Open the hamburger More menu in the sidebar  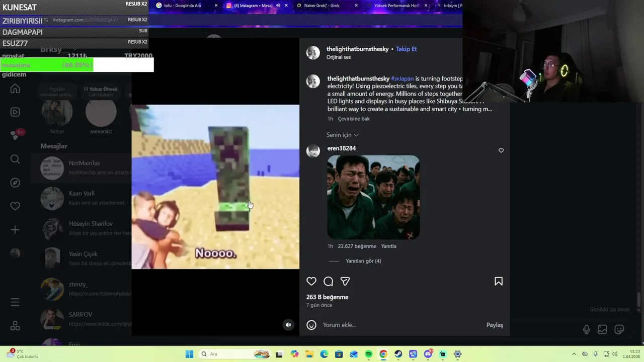pos(15,302)
